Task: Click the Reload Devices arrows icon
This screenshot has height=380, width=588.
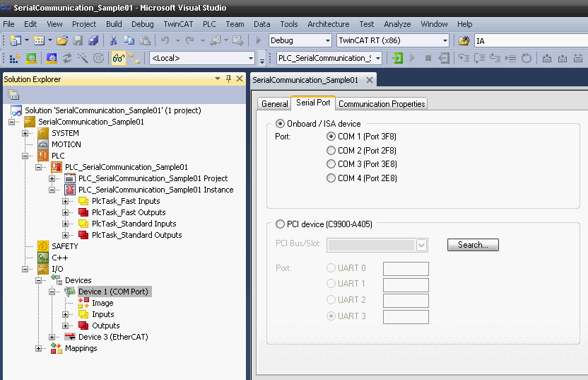Action: 67,58
